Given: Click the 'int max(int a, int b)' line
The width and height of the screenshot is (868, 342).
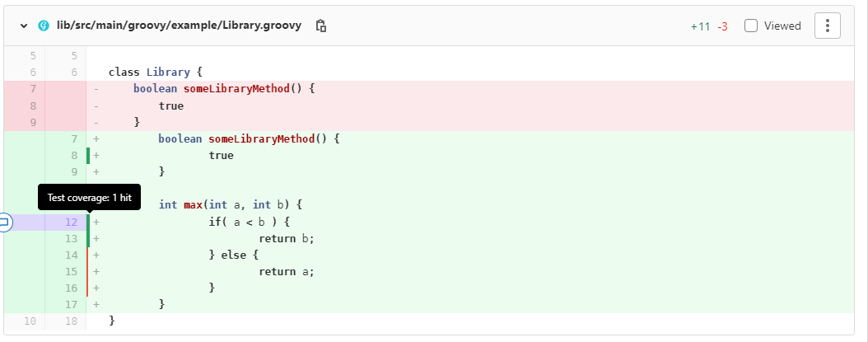Looking at the screenshot, I should tap(231, 205).
